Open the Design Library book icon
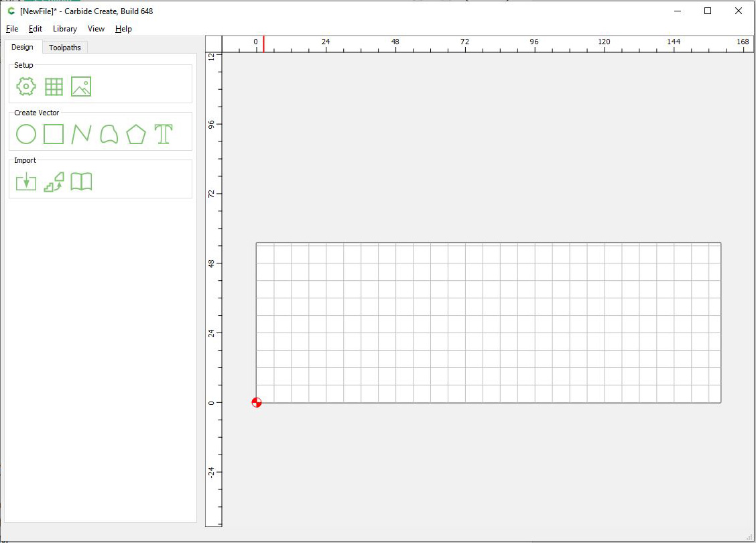Viewport: 756px width, 543px height. pyautogui.click(x=81, y=182)
